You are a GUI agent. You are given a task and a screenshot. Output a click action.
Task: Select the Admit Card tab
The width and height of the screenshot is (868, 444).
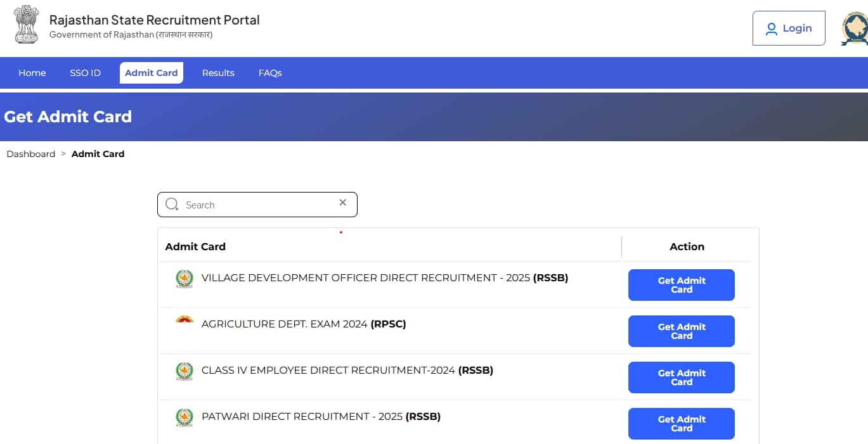click(x=152, y=73)
